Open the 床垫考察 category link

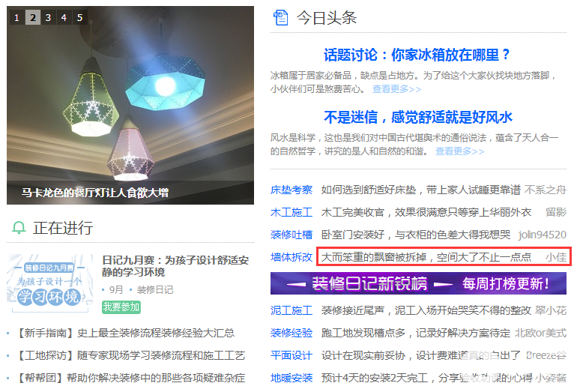[291, 190]
